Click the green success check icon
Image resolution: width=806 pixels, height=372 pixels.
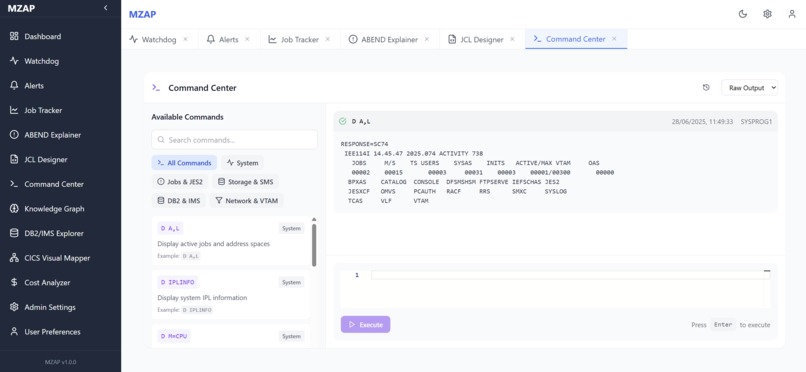(343, 122)
